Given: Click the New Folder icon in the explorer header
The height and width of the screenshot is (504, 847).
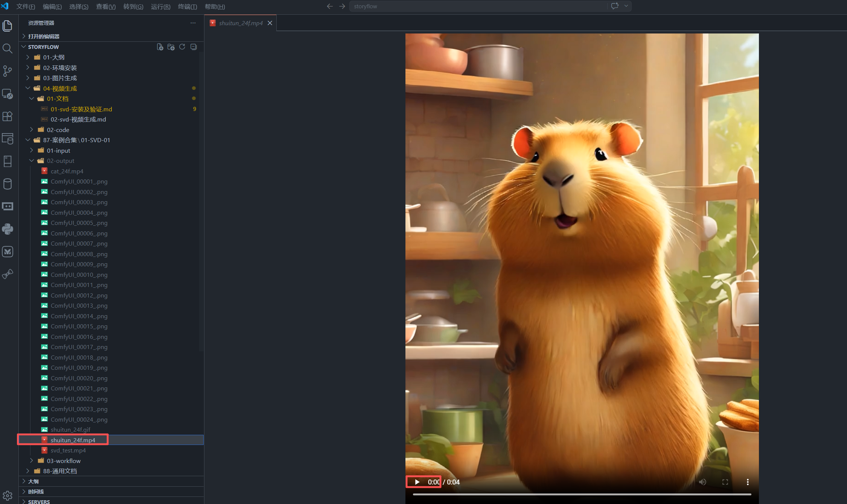Looking at the screenshot, I should click(171, 47).
